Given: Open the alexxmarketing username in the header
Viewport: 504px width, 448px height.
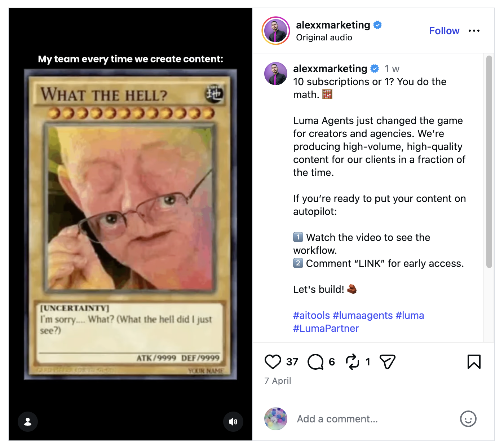Looking at the screenshot, I should click(x=333, y=25).
